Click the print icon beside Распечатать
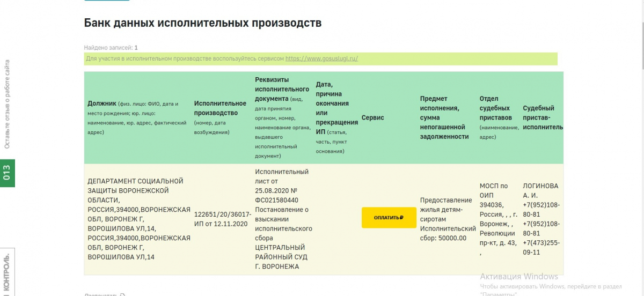 tap(122, 294)
